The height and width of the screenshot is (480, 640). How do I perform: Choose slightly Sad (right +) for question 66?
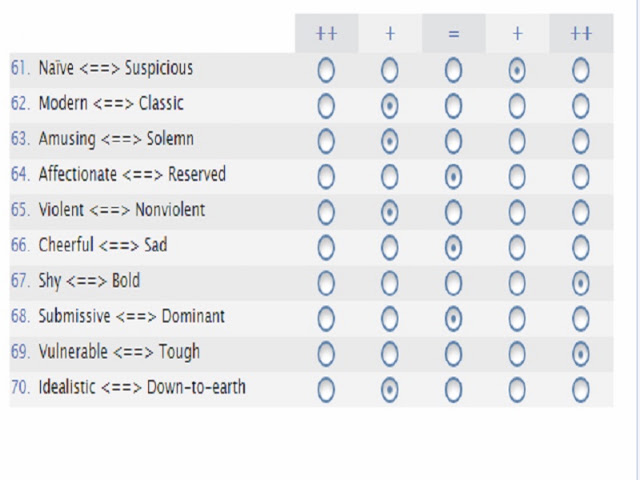pos(517,248)
